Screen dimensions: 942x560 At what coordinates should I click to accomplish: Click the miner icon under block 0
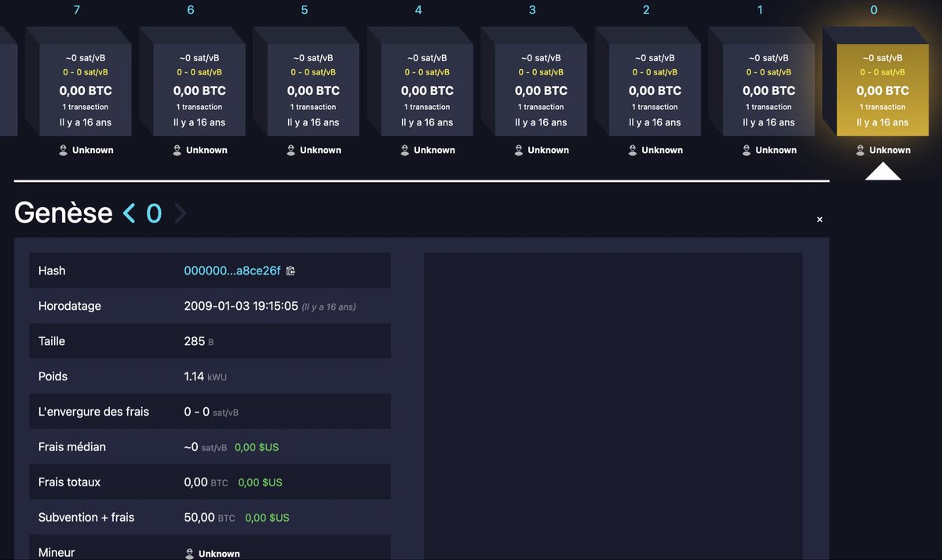tap(860, 150)
